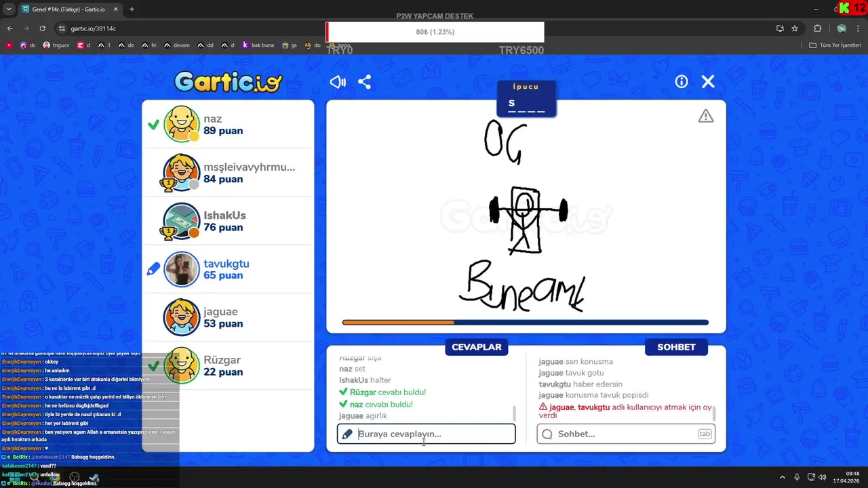Open the info icon
This screenshot has width=868, height=488.
click(682, 81)
